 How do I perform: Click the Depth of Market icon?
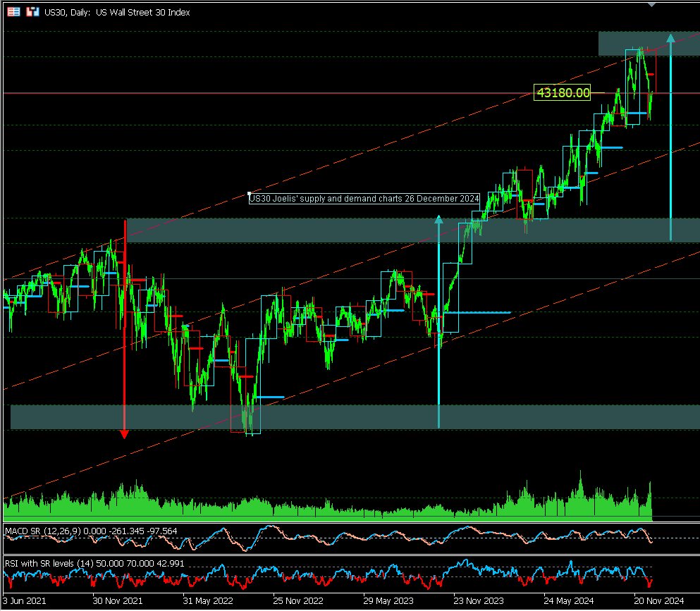pyautogui.click(x=32, y=12)
